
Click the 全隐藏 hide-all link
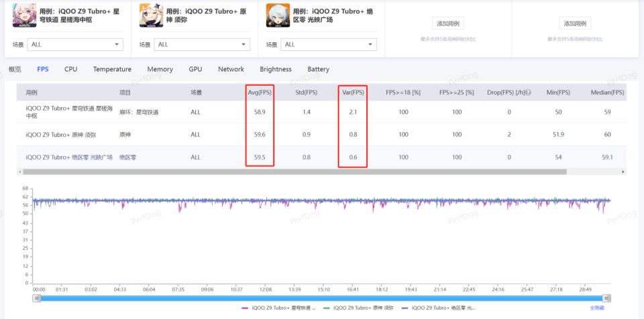click(x=597, y=308)
